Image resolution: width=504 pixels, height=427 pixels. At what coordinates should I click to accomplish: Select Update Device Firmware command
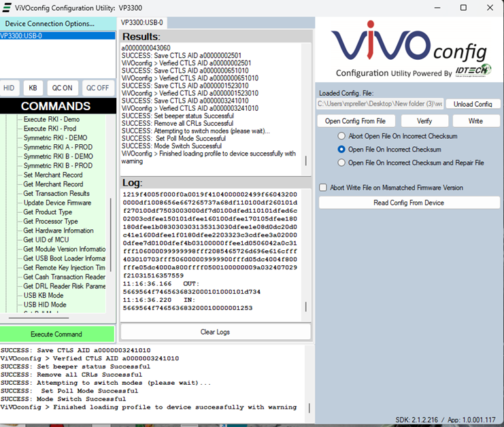click(x=57, y=203)
